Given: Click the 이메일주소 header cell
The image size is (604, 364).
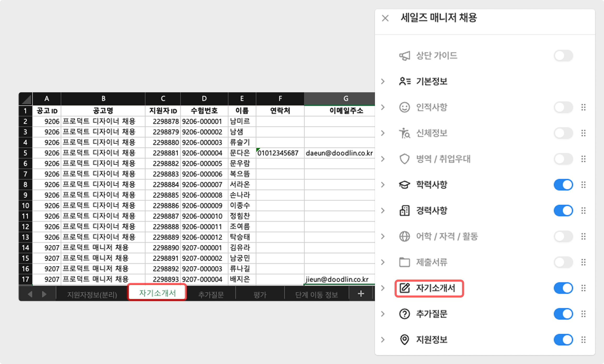Looking at the screenshot, I should [339, 111].
